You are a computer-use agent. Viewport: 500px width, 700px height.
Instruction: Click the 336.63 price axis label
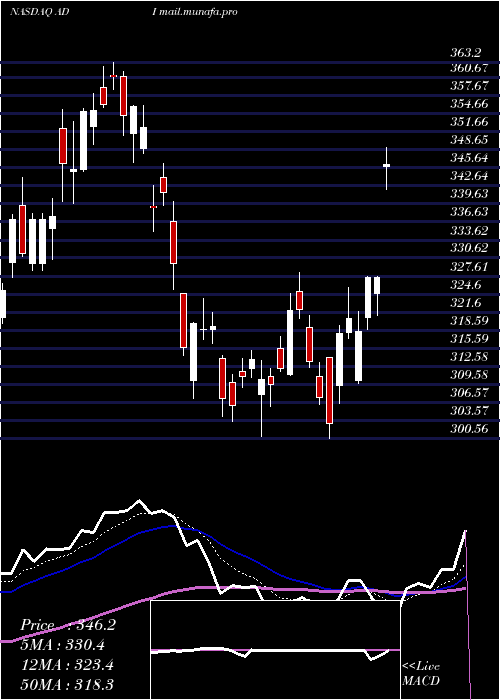pos(468,212)
